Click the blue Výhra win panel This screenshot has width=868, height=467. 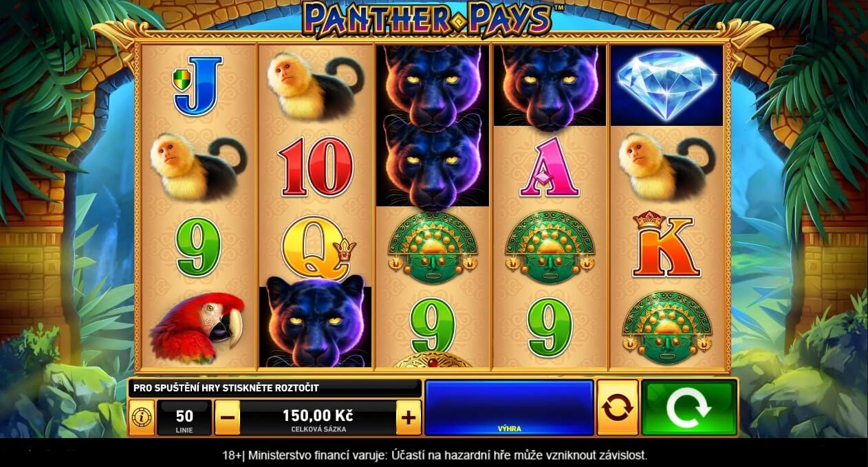point(509,407)
